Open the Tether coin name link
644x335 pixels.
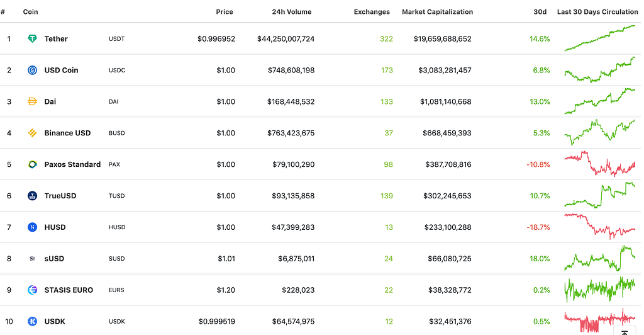56,39
